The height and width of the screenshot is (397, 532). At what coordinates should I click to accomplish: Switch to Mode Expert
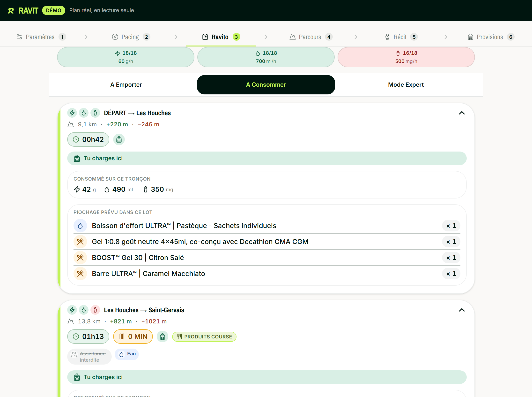pyautogui.click(x=406, y=85)
